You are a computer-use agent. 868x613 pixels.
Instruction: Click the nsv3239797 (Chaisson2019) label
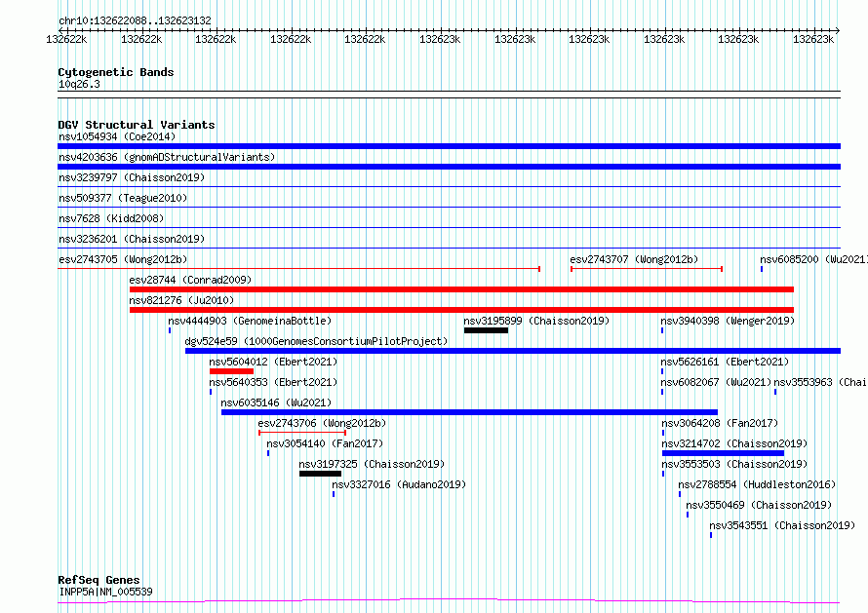tap(132, 177)
